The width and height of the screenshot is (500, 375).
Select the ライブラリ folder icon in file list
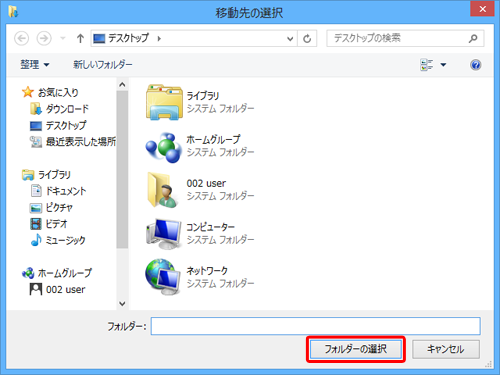click(164, 102)
